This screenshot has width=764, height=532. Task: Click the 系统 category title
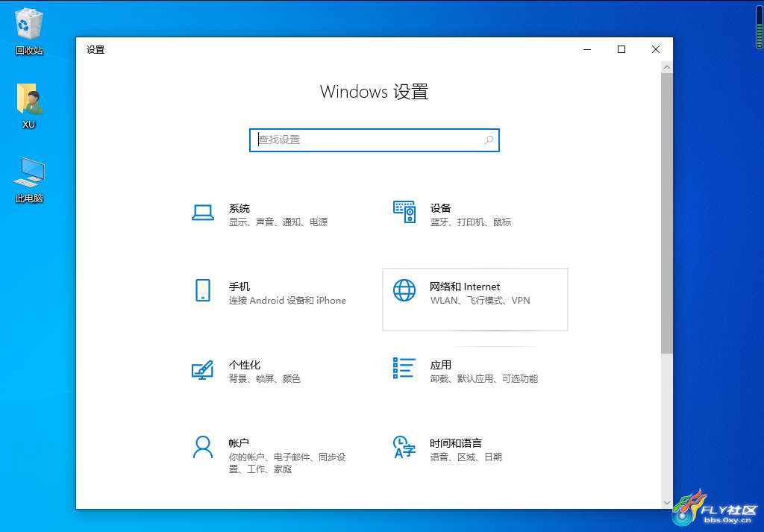point(239,208)
